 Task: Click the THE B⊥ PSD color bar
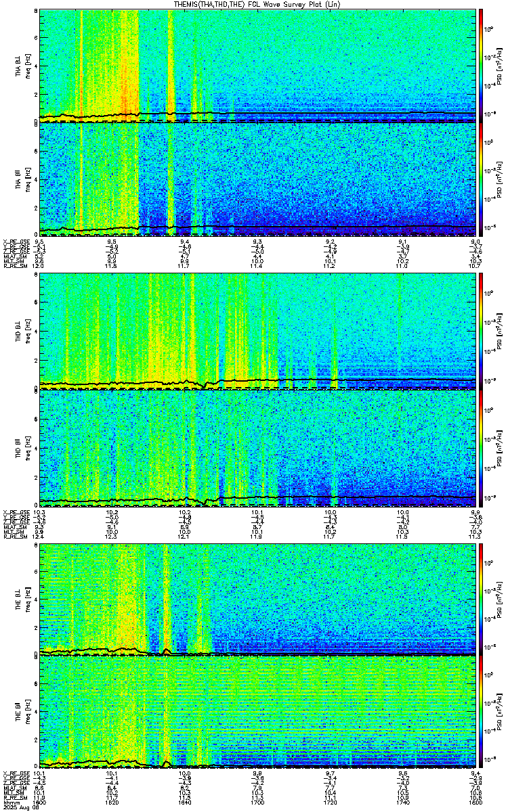[482, 598]
